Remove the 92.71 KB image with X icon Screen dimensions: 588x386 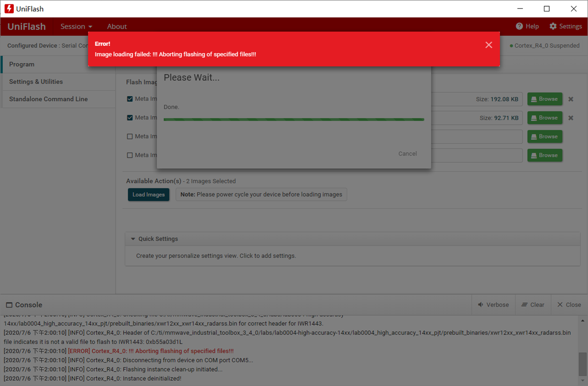click(571, 118)
